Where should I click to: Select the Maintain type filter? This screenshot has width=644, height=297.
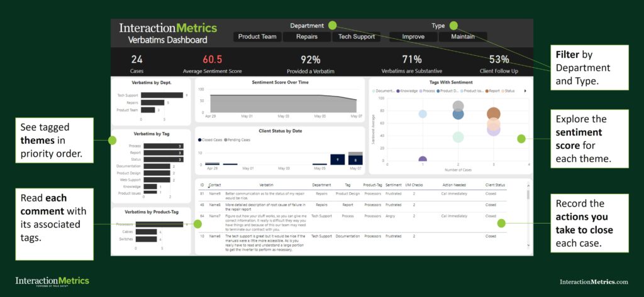coord(463,37)
